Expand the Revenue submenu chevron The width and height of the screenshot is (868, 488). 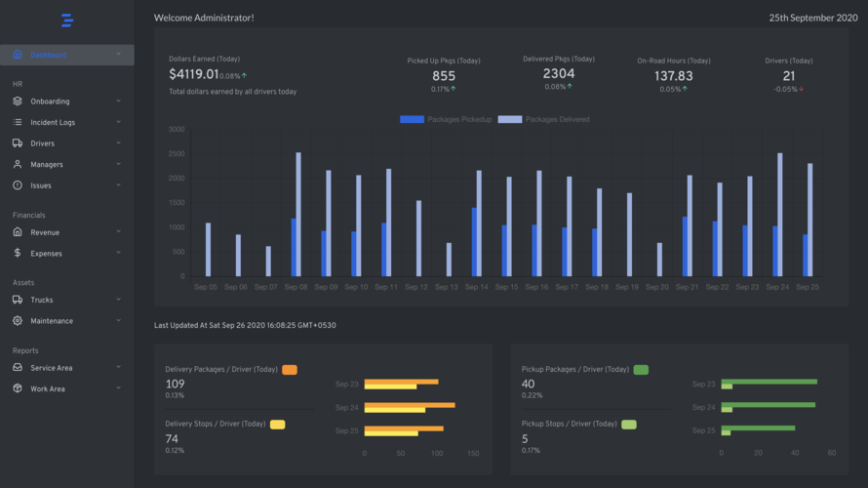(118, 231)
